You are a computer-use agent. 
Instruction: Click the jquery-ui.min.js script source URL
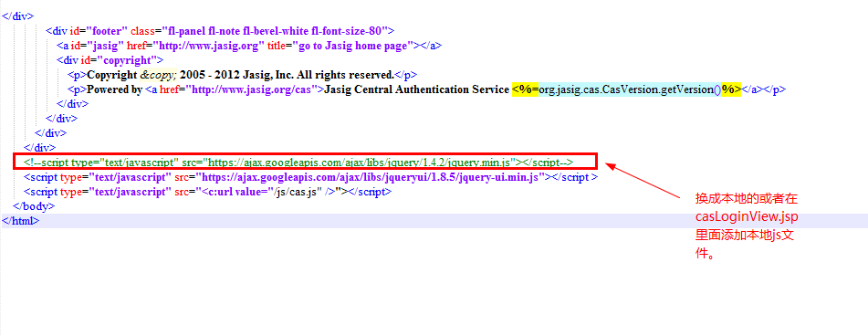coord(371,177)
